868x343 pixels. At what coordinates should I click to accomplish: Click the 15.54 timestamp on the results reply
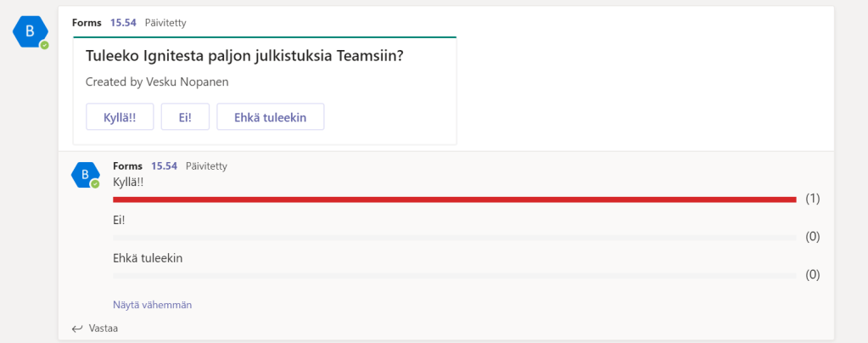click(x=164, y=166)
